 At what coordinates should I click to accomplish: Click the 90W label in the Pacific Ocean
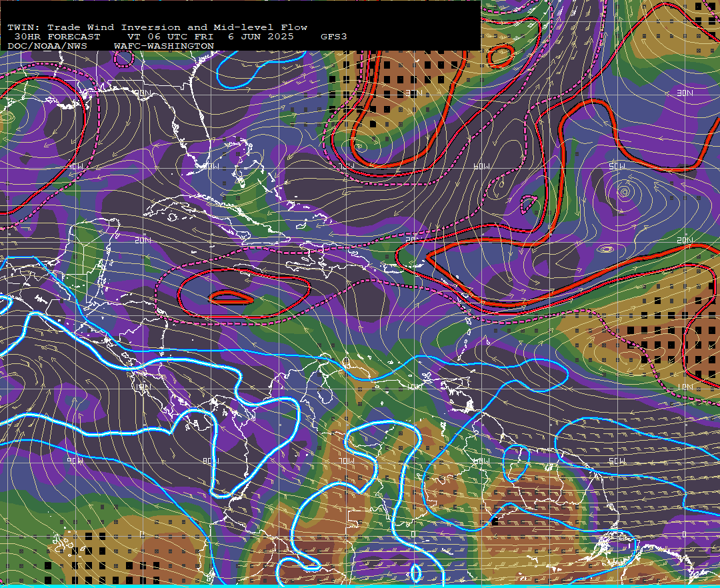coord(76,461)
